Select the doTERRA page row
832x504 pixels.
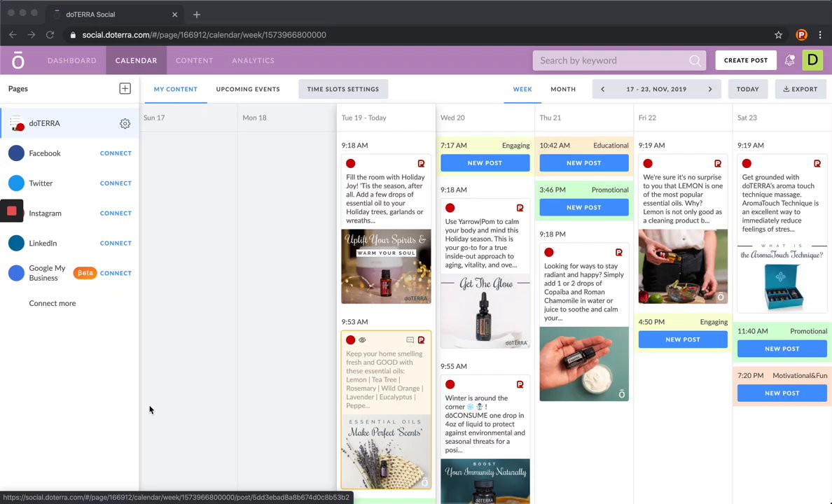[x=69, y=123]
